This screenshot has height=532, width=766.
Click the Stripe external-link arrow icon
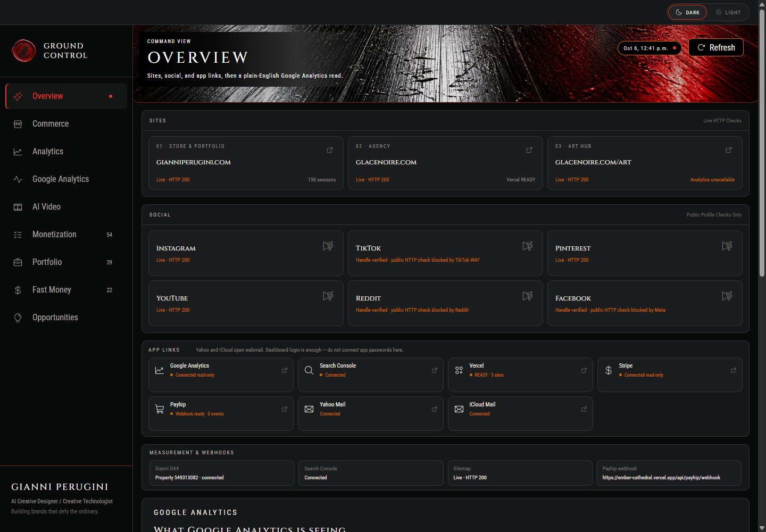(x=734, y=370)
